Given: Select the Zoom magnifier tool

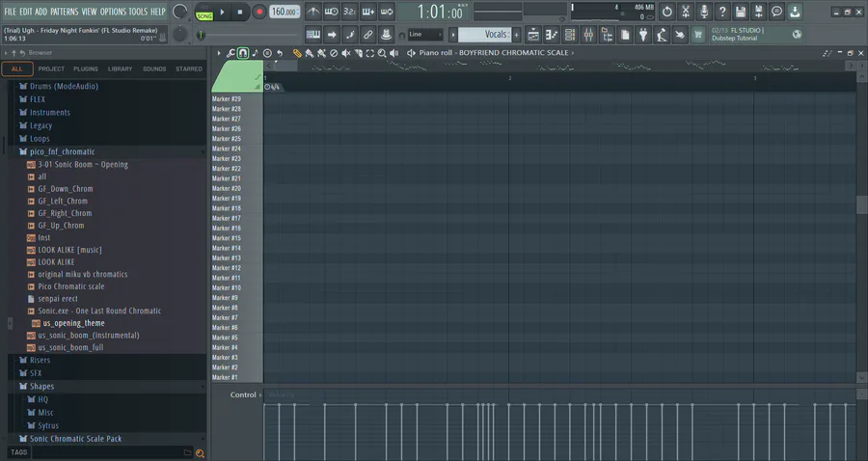Looking at the screenshot, I should click(382, 53).
